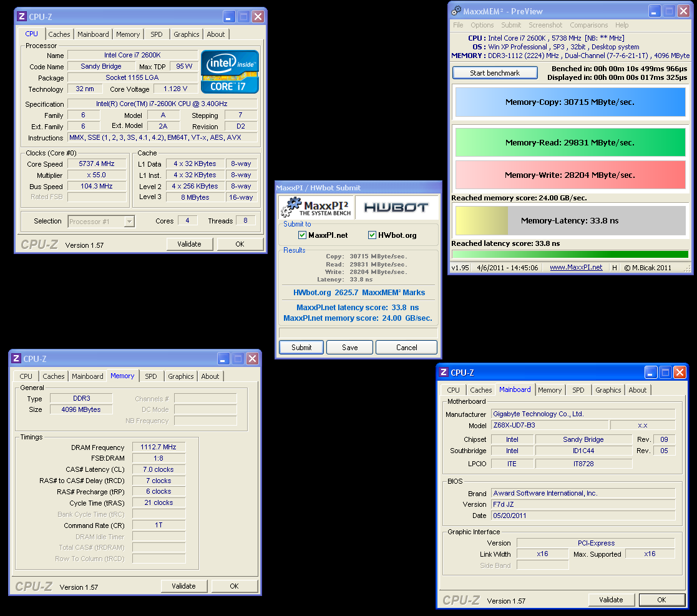This screenshot has width=697, height=616.
Task: Click the Start benchmark button
Action: 495,73
